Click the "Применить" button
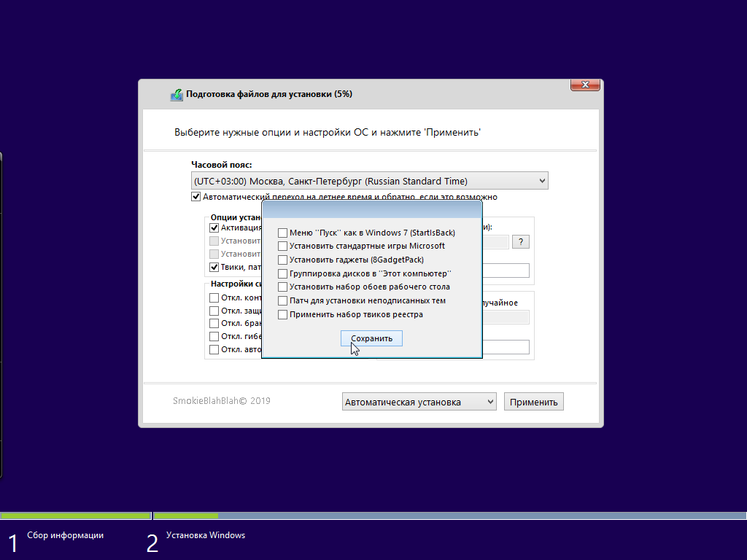 [x=533, y=402]
